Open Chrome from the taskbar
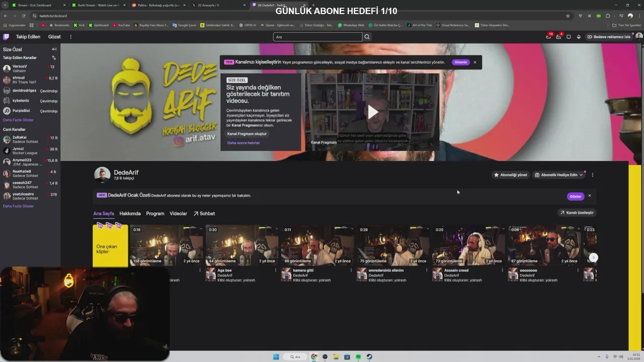 (314, 357)
